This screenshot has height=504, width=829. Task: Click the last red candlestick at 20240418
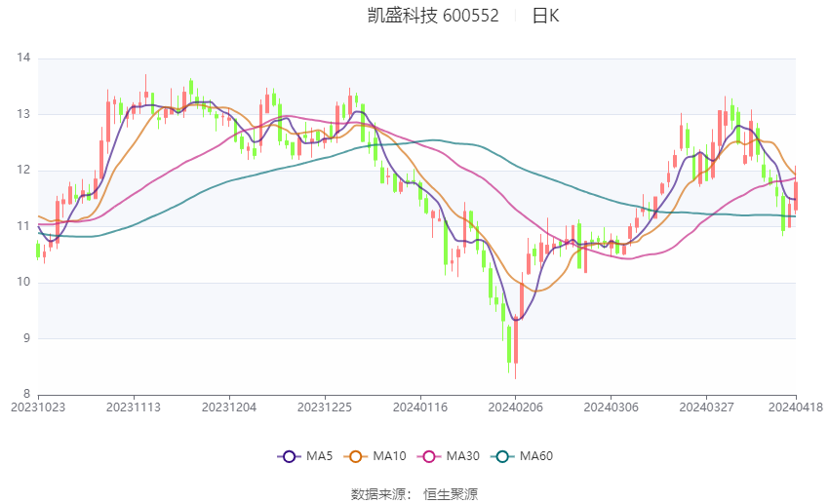point(796,195)
